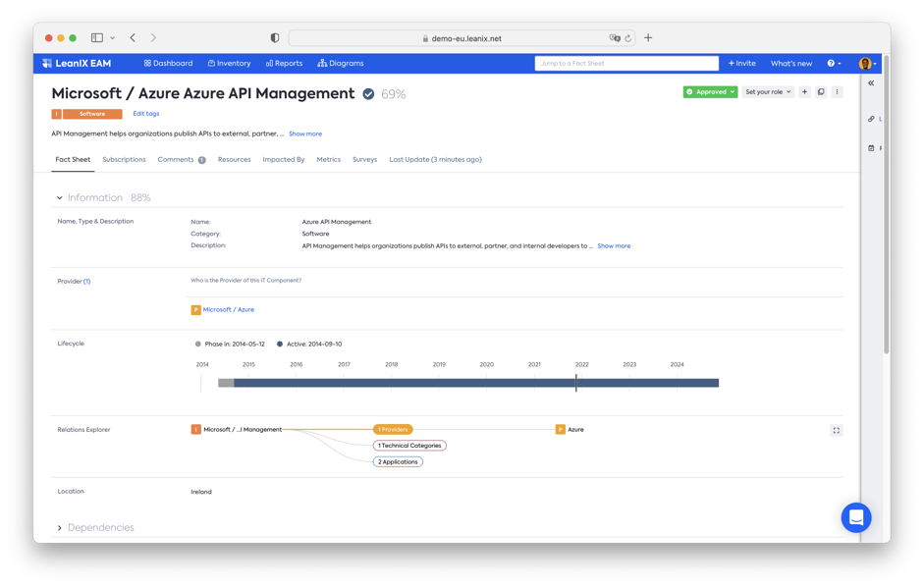Click the link icon in right sidebar

click(871, 119)
